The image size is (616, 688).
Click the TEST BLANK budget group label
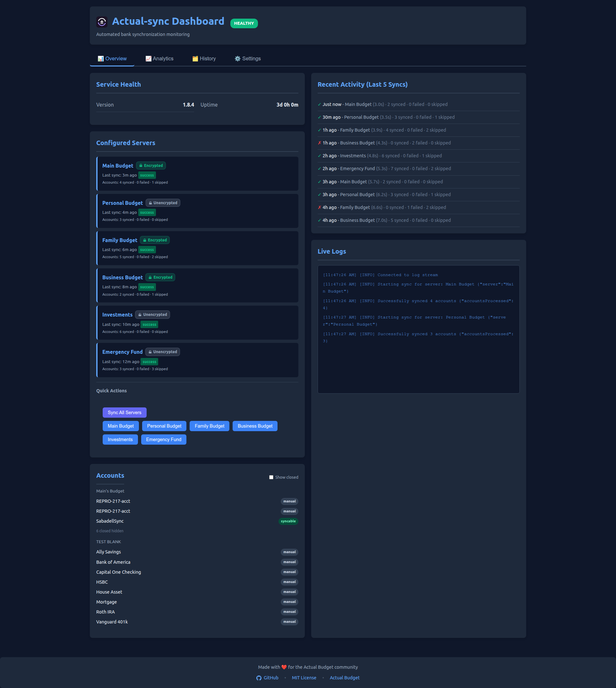[109, 542]
